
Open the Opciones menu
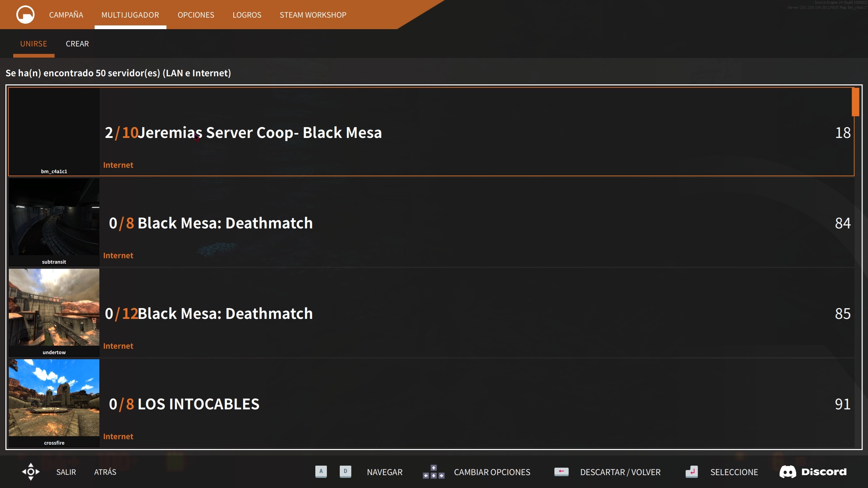click(x=196, y=15)
